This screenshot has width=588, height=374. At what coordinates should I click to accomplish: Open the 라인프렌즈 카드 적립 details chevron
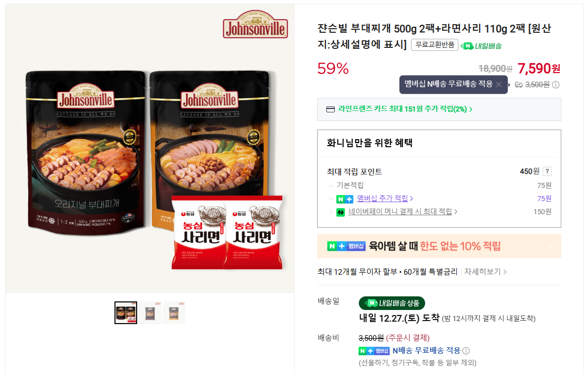coord(471,109)
